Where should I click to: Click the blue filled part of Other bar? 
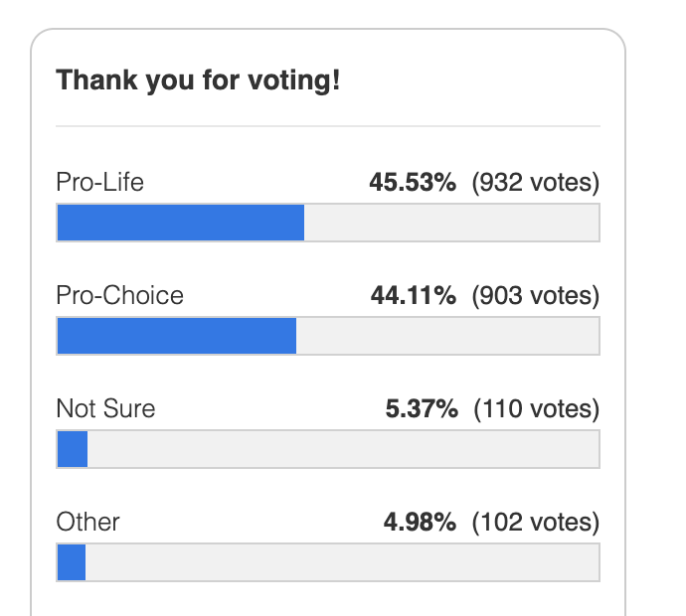(x=72, y=561)
